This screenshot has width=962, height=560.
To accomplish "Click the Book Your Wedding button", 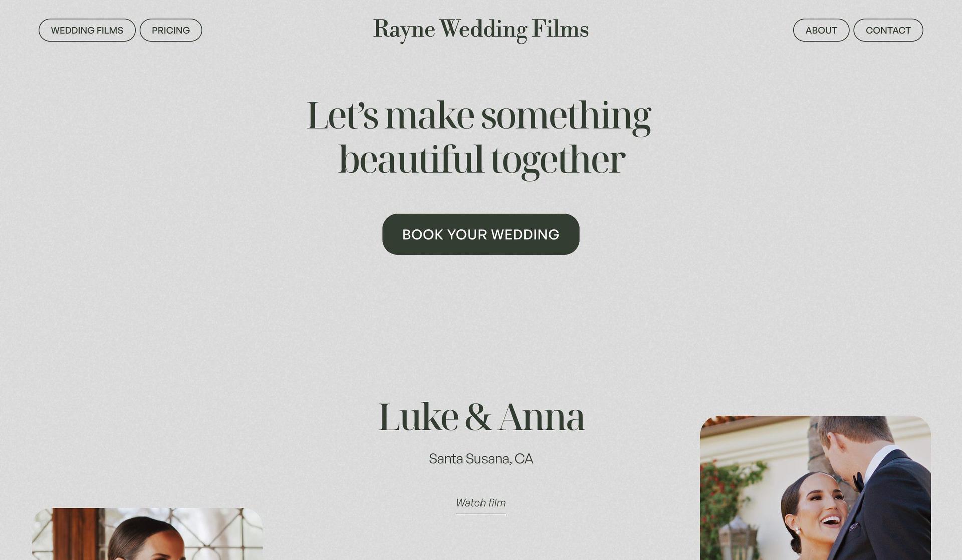I will tap(481, 234).
